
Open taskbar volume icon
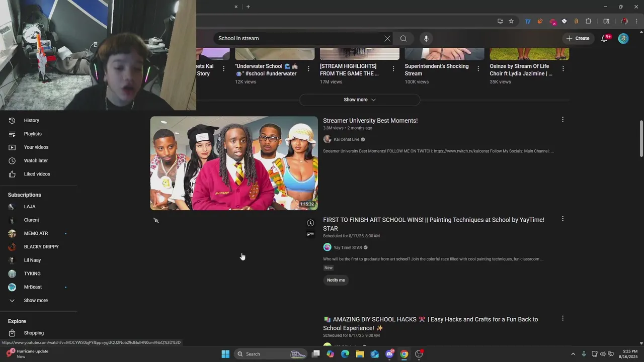click(603, 354)
